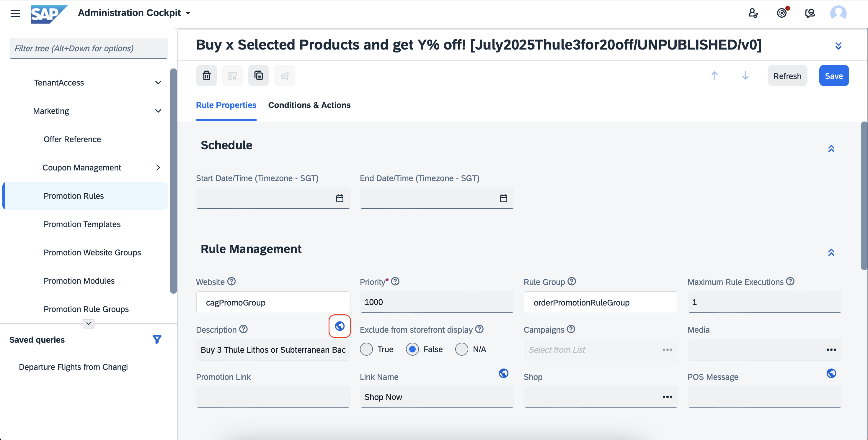Click the clone rule icon
The width and height of the screenshot is (868, 440).
(x=258, y=75)
